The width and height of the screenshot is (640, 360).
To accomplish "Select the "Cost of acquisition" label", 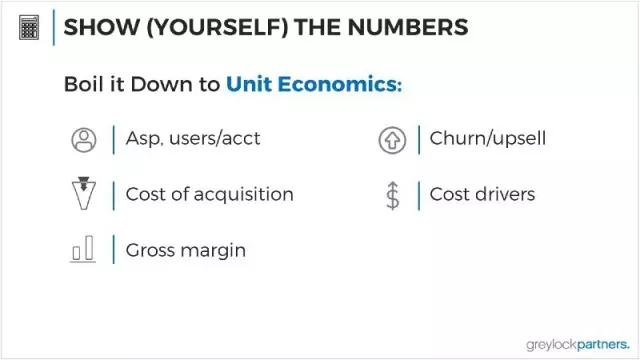I will 209,194.
